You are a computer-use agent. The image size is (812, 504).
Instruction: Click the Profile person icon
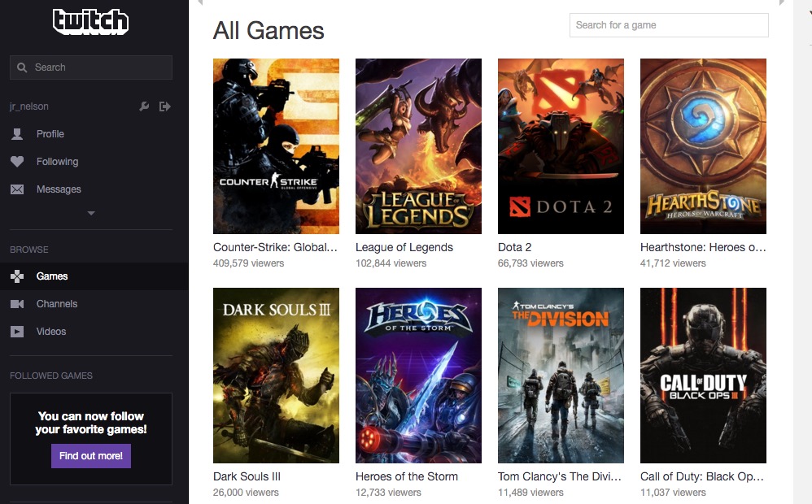[17, 134]
